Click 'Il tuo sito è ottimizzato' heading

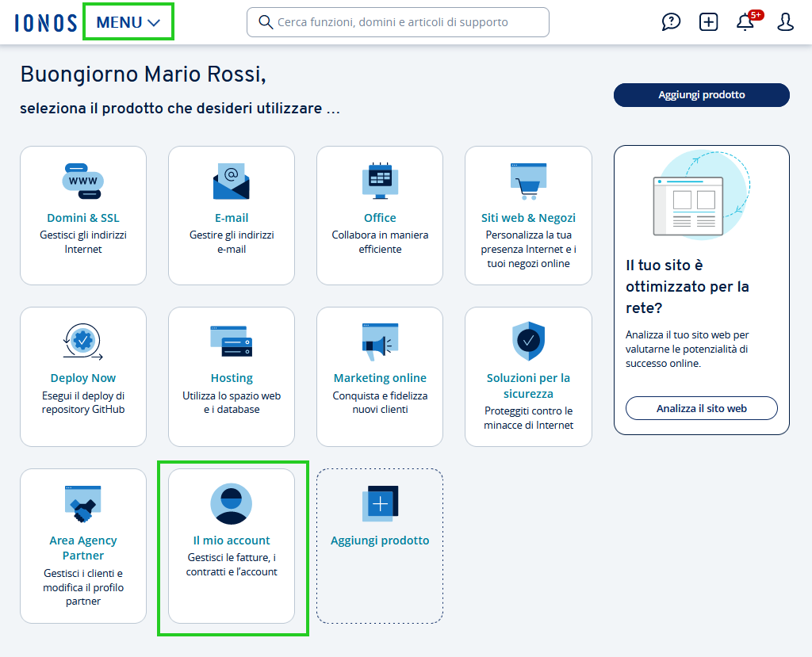[x=688, y=286]
